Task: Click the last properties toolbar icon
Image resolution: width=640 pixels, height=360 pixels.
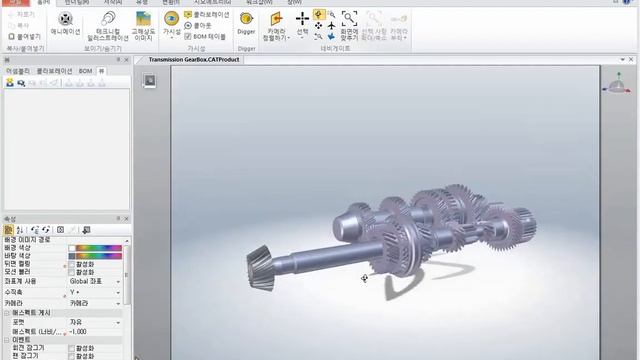Action: pyautogui.click(x=86, y=230)
